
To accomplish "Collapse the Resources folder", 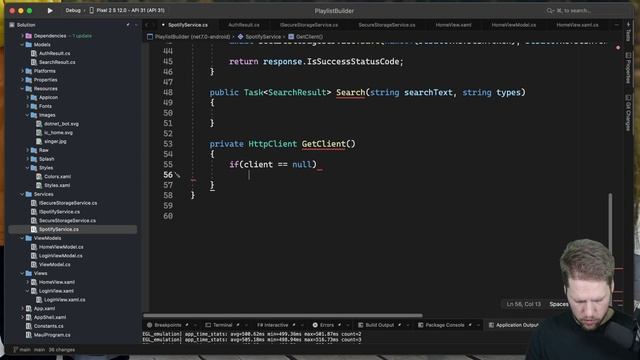I will [22, 89].
